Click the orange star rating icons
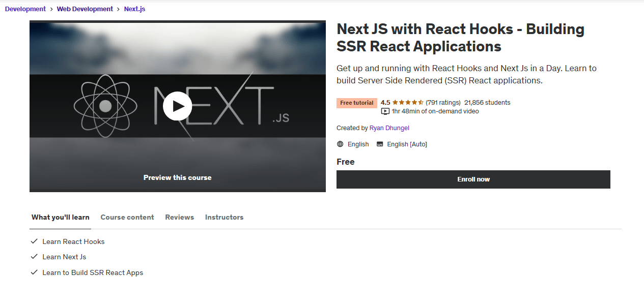Viewport: 644px width, 305px height. tap(408, 103)
